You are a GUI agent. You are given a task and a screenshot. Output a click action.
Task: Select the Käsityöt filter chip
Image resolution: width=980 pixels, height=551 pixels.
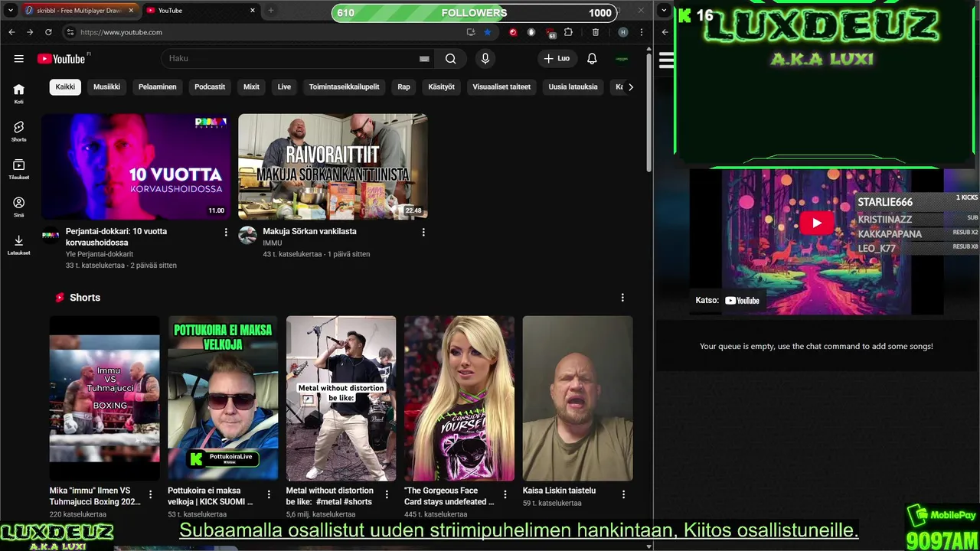tap(441, 86)
